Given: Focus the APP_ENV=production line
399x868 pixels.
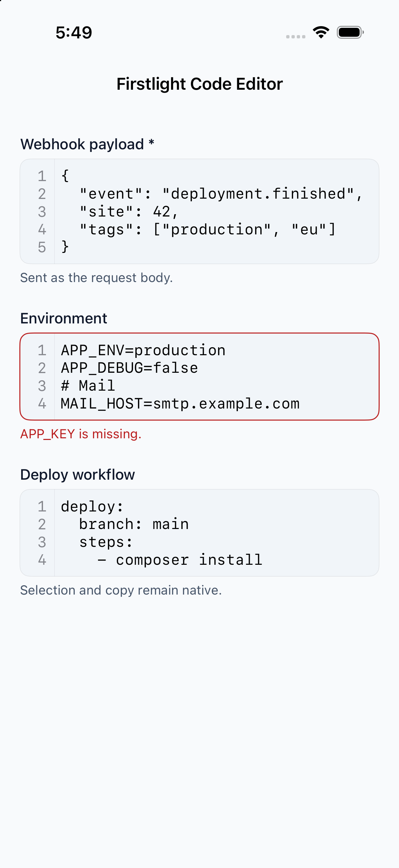Looking at the screenshot, I should pyautogui.click(x=143, y=350).
